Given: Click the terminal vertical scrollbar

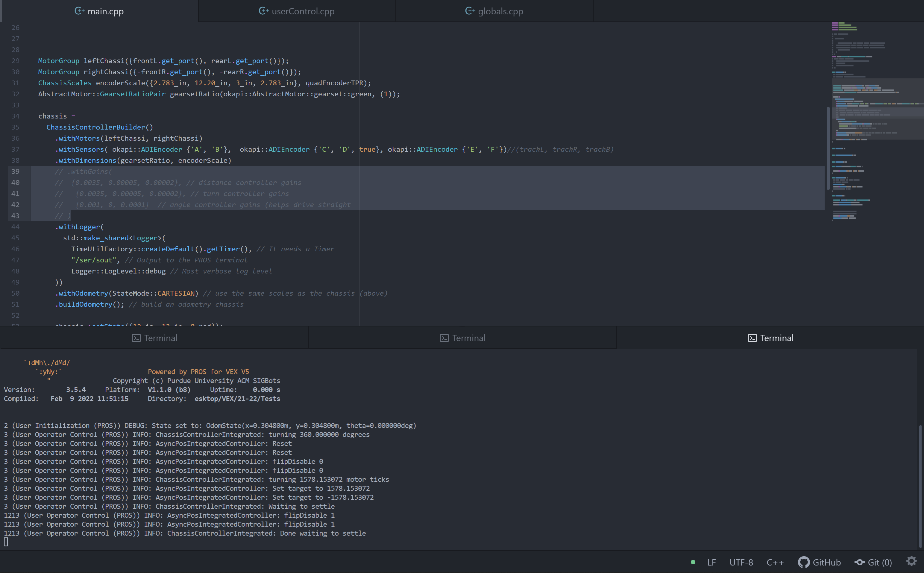Looking at the screenshot, I should click(x=920, y=486).
